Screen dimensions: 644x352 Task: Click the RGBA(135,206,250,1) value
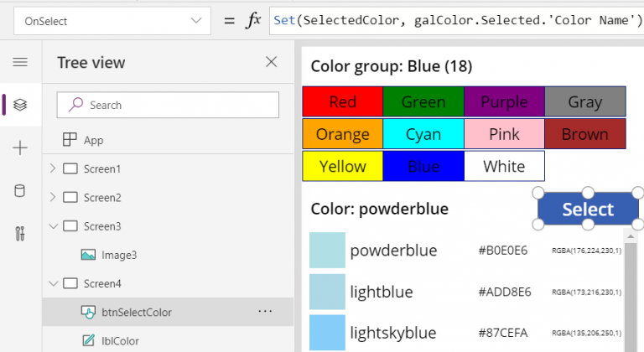[x=586, y=333]
